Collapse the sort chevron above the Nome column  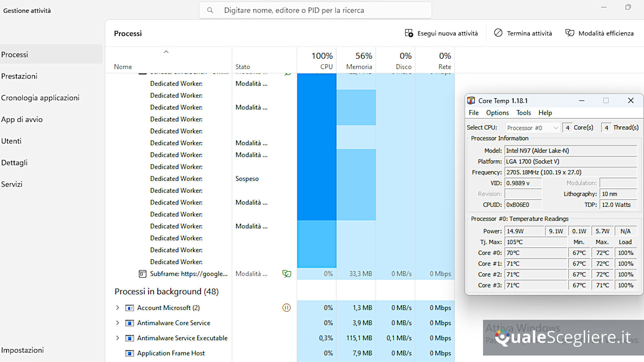166,52
